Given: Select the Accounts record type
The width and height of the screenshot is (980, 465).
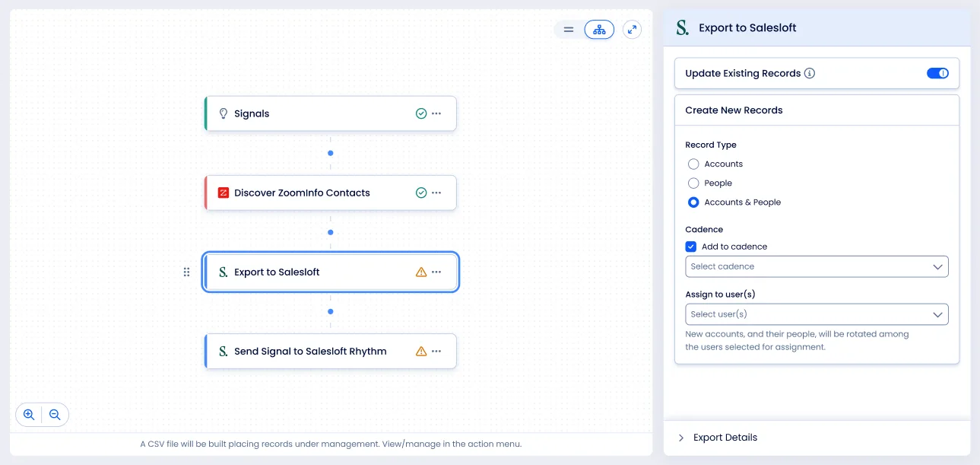Looking at the screenshot, I should coord(693,164).
